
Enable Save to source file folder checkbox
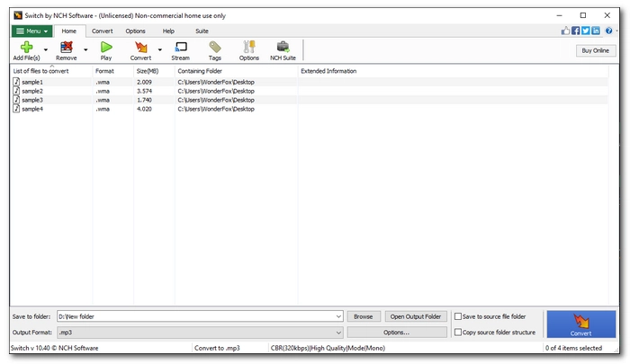point(457,316)
